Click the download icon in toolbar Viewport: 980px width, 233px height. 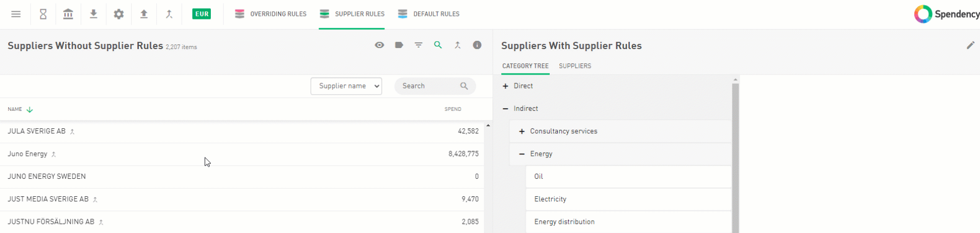[x=93, y=14]
